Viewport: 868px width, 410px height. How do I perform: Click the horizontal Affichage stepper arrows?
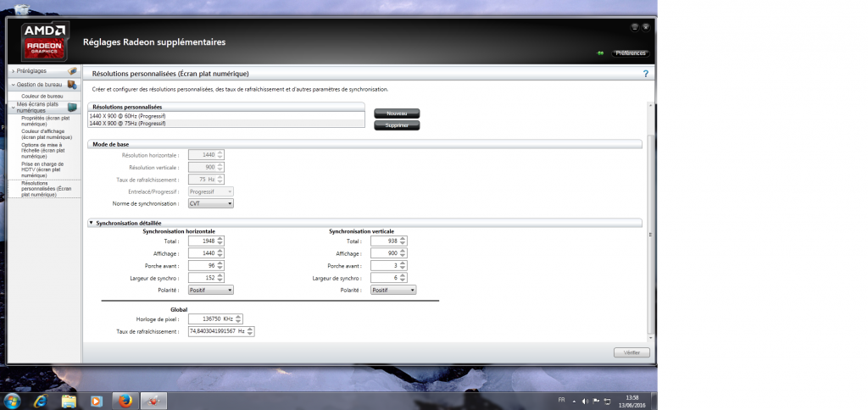pos(220,253)
